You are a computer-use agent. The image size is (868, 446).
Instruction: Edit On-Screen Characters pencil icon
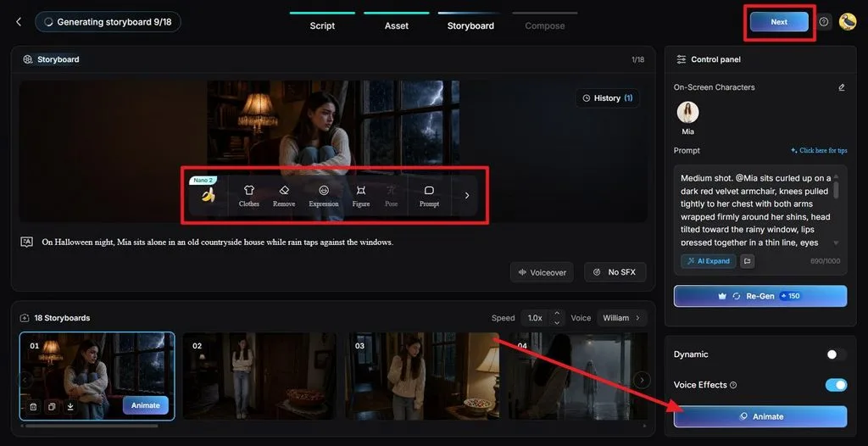[842, 87]
